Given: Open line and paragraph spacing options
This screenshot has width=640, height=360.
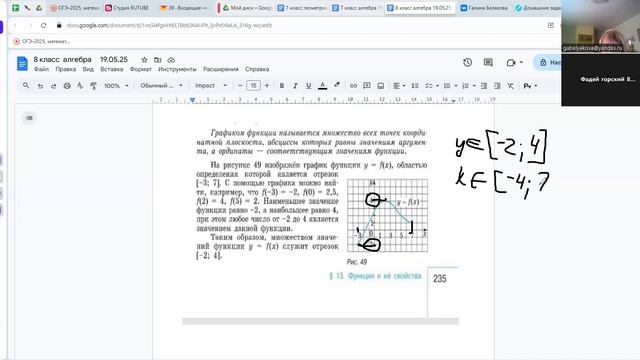Looking at the screenshot, I should point(415,86).
